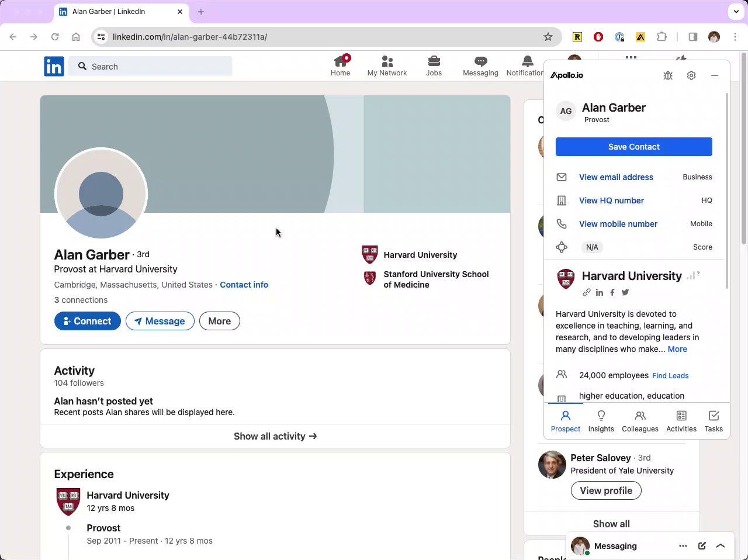The width and height of the screenshot is (748, 560).
Task: Switch to Insights tab in Apollo
Action: click(601, 421)
